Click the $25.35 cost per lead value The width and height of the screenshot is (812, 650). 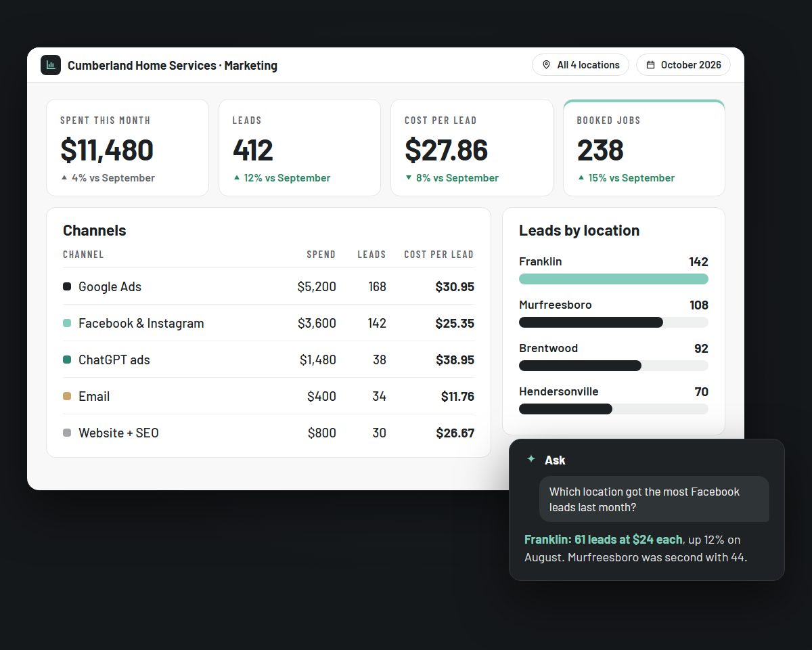click(455, 323)
